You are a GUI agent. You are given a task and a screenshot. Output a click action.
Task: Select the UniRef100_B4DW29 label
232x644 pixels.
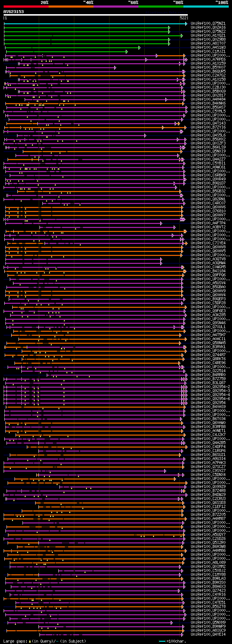point(208,495)
